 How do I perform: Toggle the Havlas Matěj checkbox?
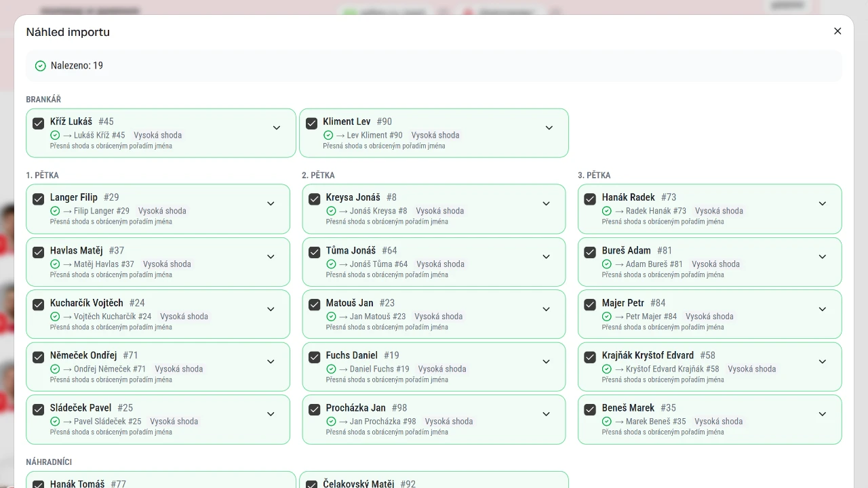click(39, 252)
